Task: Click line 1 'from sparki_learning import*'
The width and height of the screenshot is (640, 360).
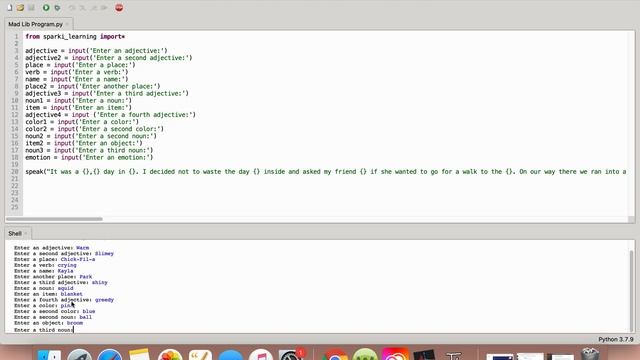Action: tap(75, 36)
